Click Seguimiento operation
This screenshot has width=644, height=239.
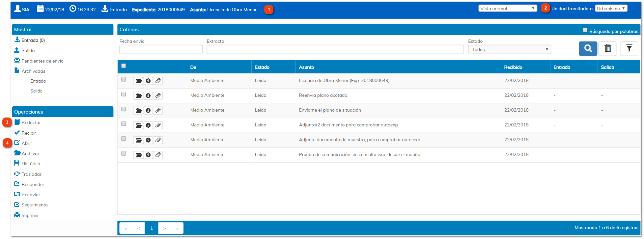click(x=31, y=205)
